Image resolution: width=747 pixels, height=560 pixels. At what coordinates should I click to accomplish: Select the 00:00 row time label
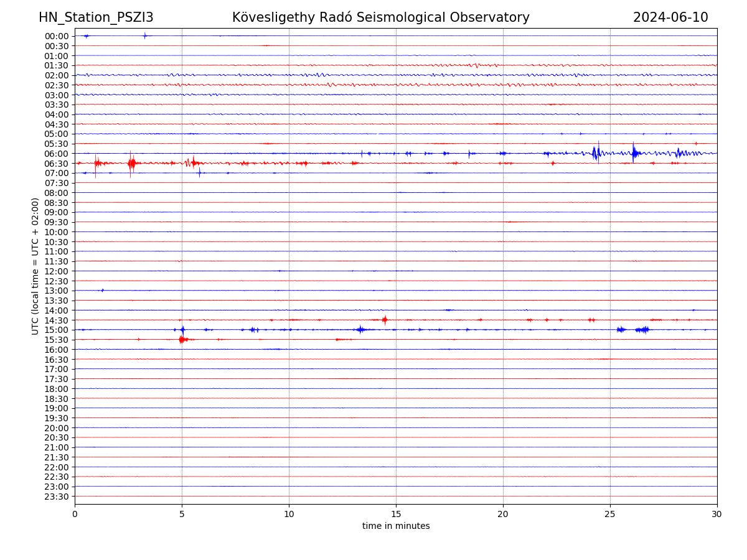coord(57,36)
